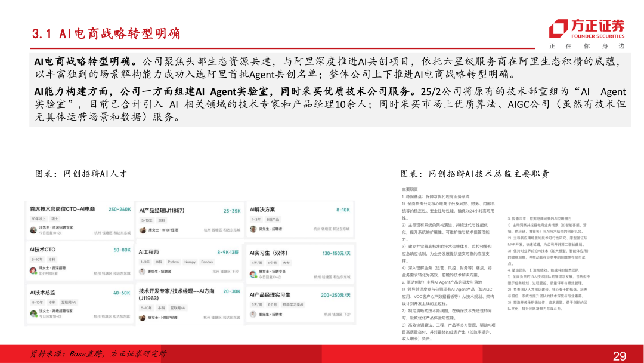Click the 40-60K salary figure
This screenshot has width=644, height=363.
(x=122, y=293)
